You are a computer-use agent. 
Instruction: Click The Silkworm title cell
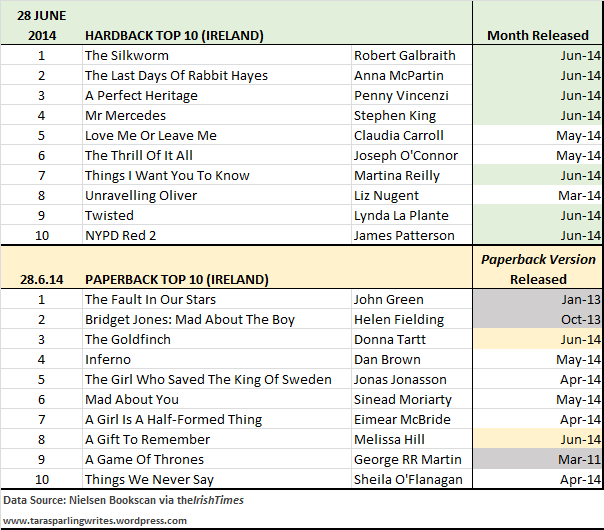click(127, 56)
